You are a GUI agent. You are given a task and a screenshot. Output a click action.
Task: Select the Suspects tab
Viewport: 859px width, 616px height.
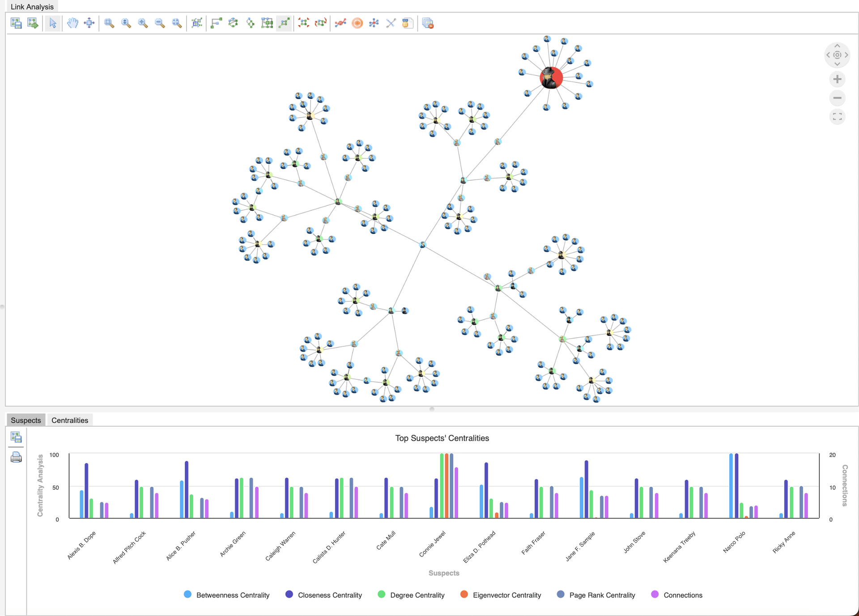26,420
